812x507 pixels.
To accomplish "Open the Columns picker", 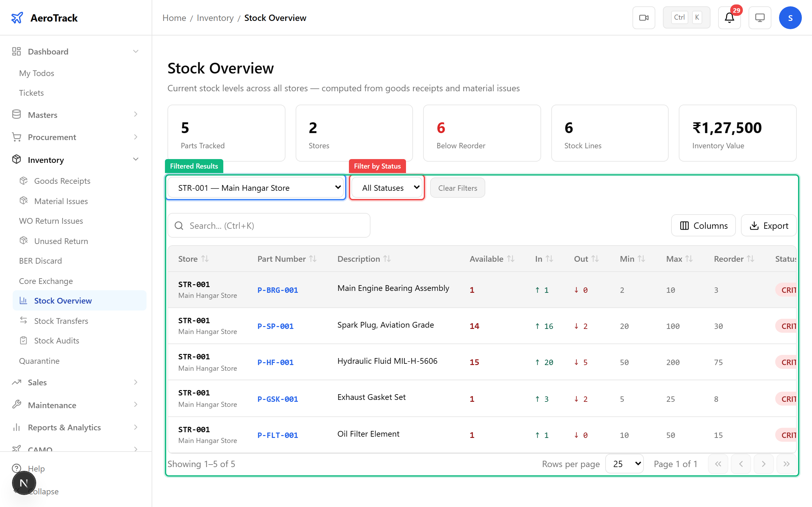I will [703, 225].
